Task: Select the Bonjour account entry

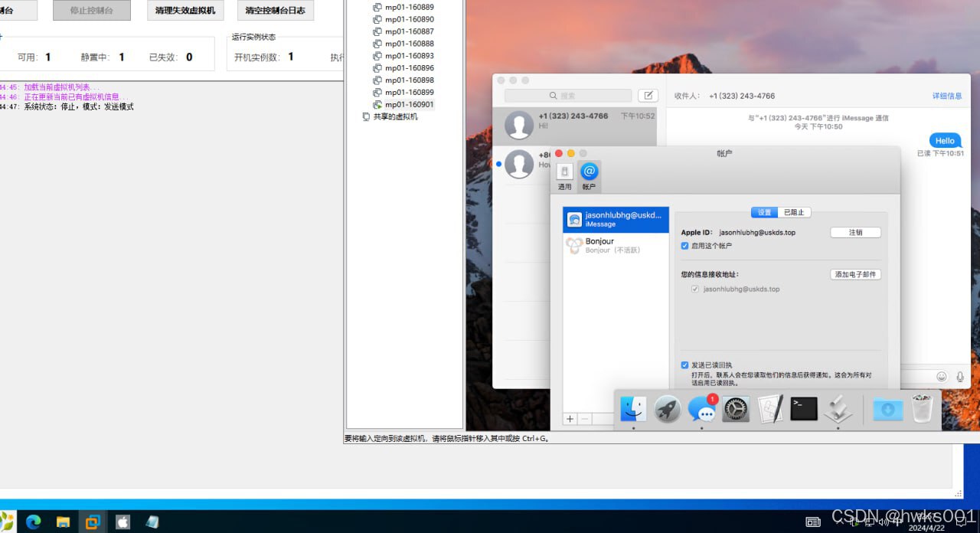Action: (x=616, y=246)
